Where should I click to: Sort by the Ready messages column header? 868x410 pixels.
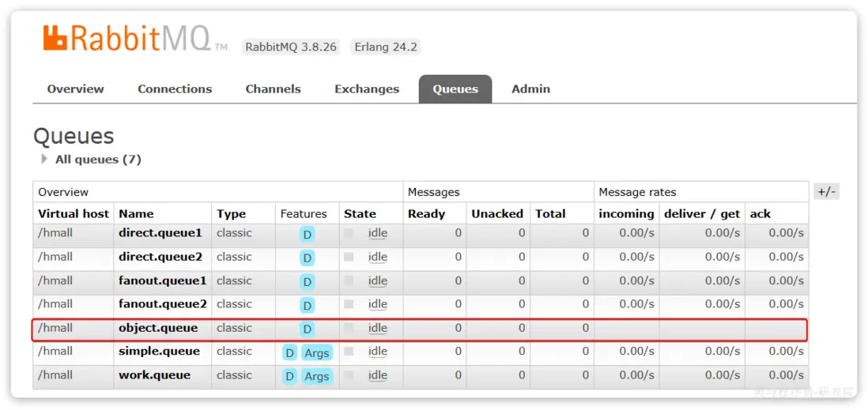[426, 214]
